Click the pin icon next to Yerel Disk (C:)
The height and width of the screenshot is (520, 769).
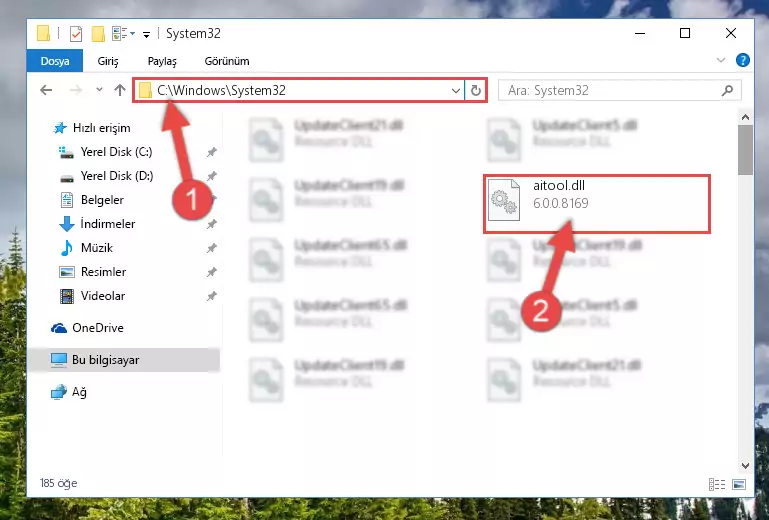coord(211,152)
